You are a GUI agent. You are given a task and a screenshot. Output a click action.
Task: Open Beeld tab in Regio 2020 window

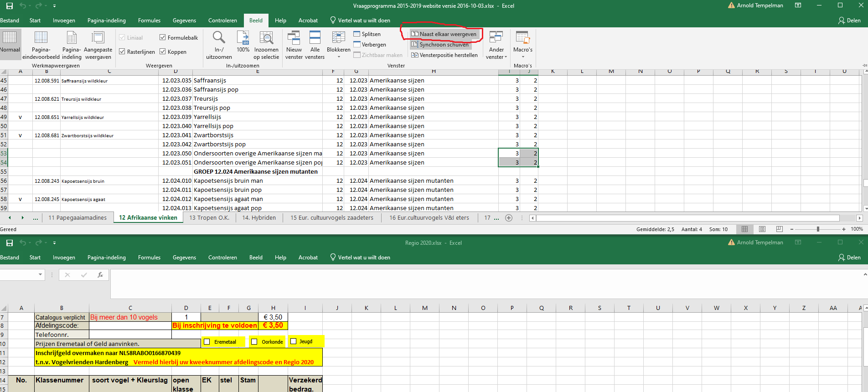click(256, 258)
